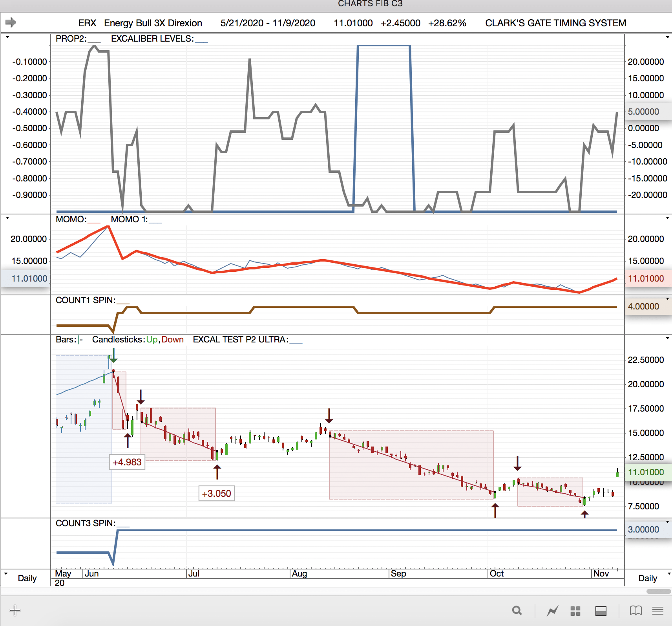Screen dimensions: 672x626
Task: Open the book library icon
Action: pos(635,611)
